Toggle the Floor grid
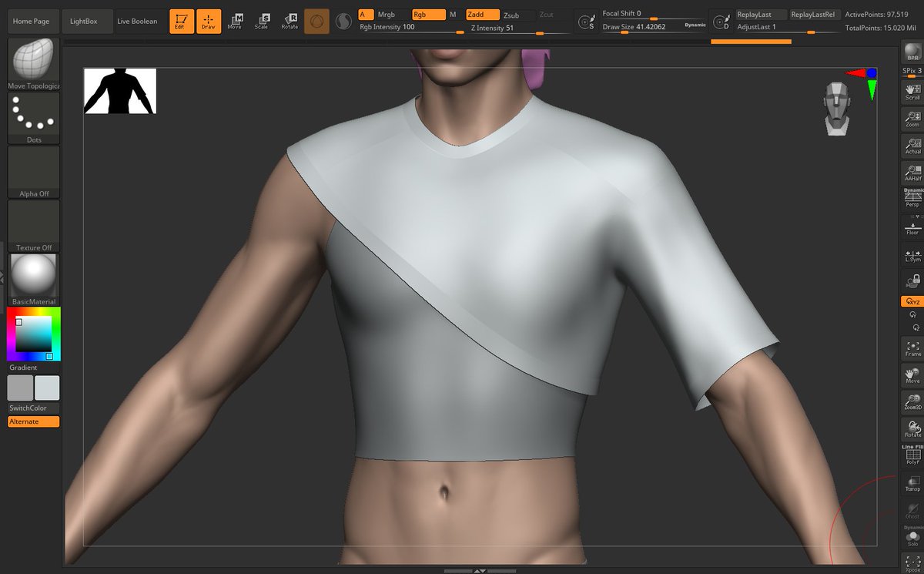 (x=912, y=226)
